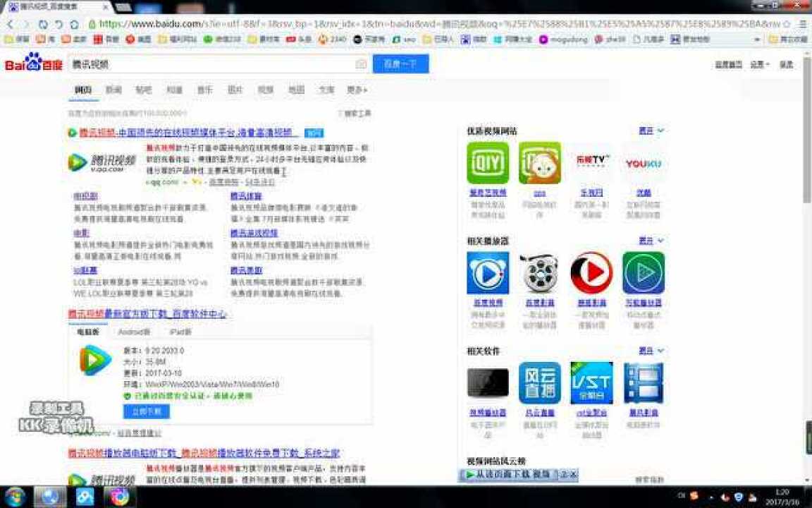Open the 更多 search category menu
This screenshot has width=812, height=508.
coord(357,90)
